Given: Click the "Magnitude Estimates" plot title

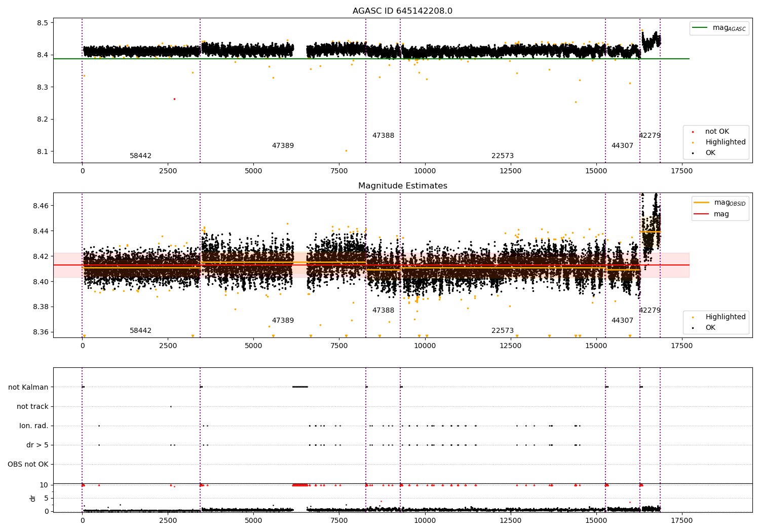Looking at the screenshot, I should (402, 186).
